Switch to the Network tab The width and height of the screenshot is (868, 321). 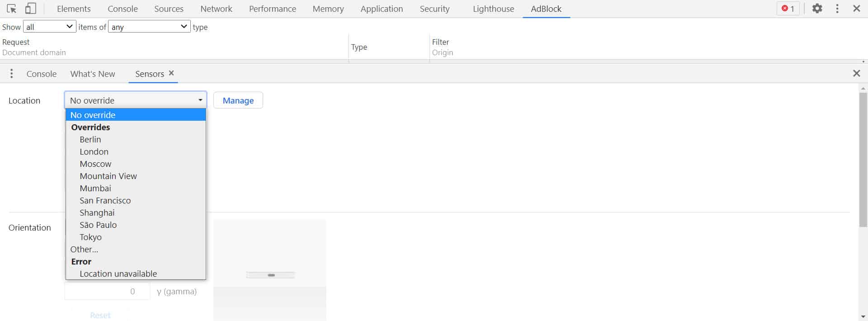point(216,9)
